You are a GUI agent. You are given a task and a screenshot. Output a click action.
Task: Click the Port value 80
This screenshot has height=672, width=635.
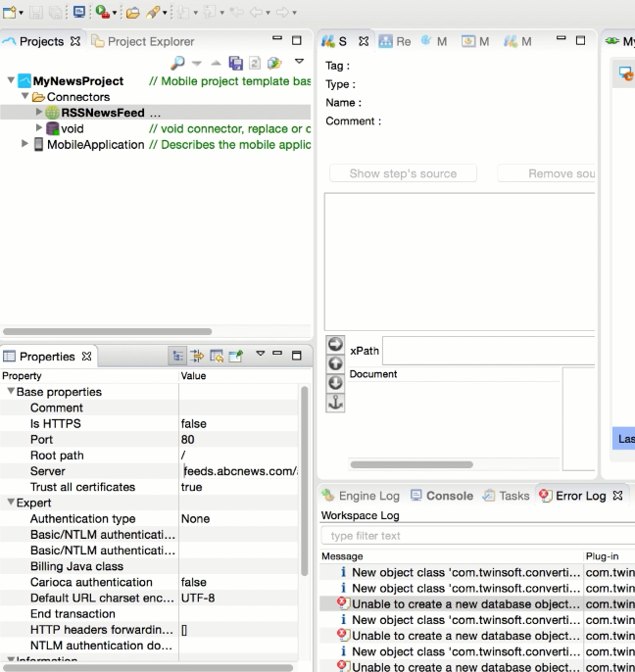click(238, 439)
